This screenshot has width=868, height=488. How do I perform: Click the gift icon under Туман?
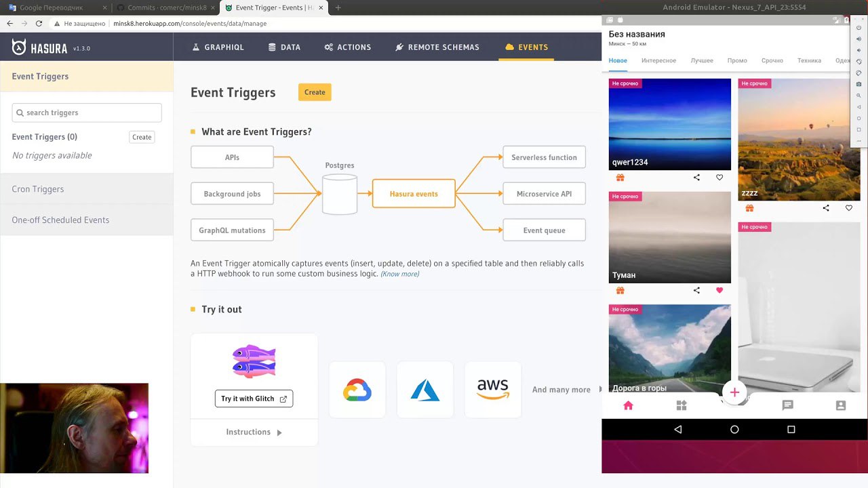pos(620,291)
